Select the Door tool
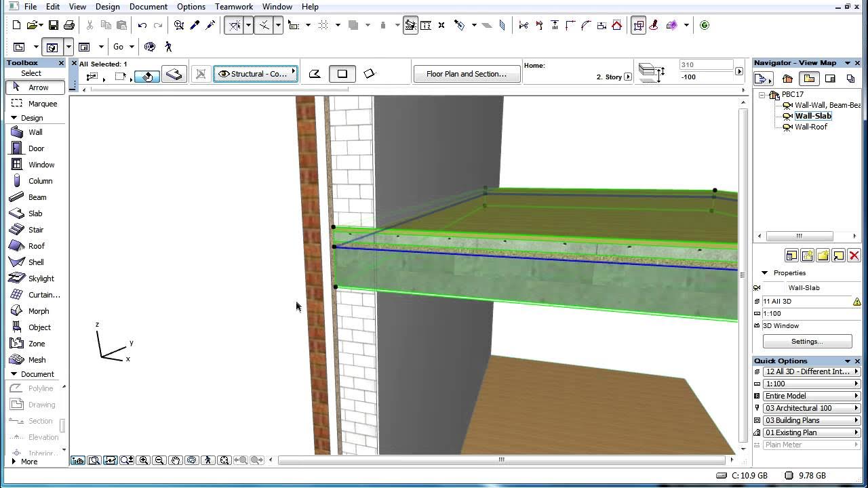 [x=36, y=148]
